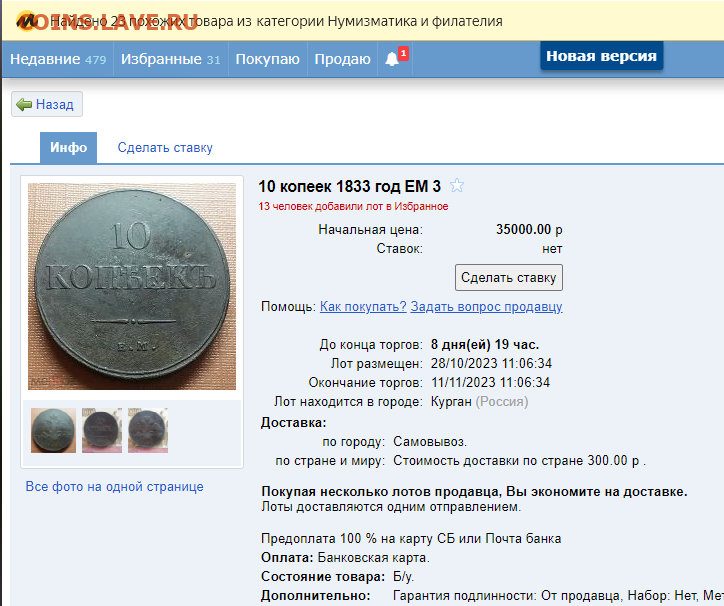Open Все фото на одной странице link

click(x=115, y=486)
